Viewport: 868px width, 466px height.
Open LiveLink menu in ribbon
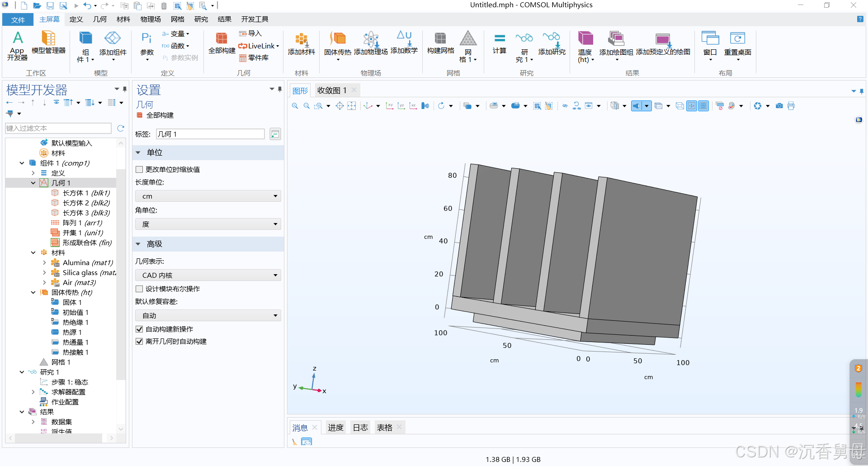[259, 46]
